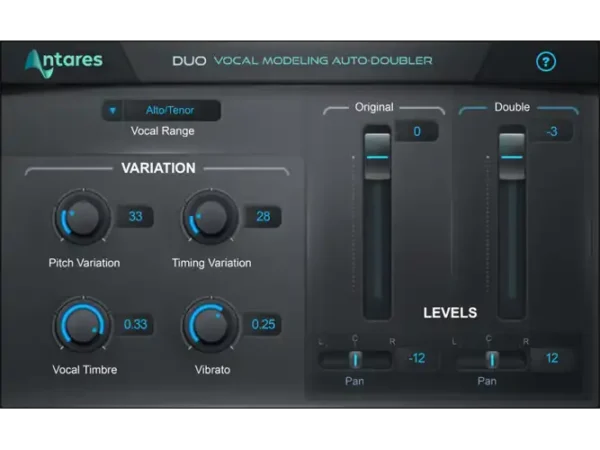The height and width of the screenshot is (450, 600).
Task: Open the help question mark icon
Action: [546, 62]
